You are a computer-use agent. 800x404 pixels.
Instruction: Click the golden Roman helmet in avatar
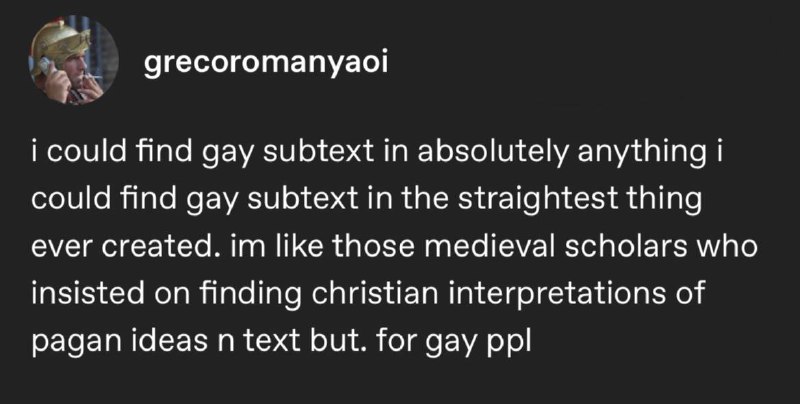(x=61, y=43)
